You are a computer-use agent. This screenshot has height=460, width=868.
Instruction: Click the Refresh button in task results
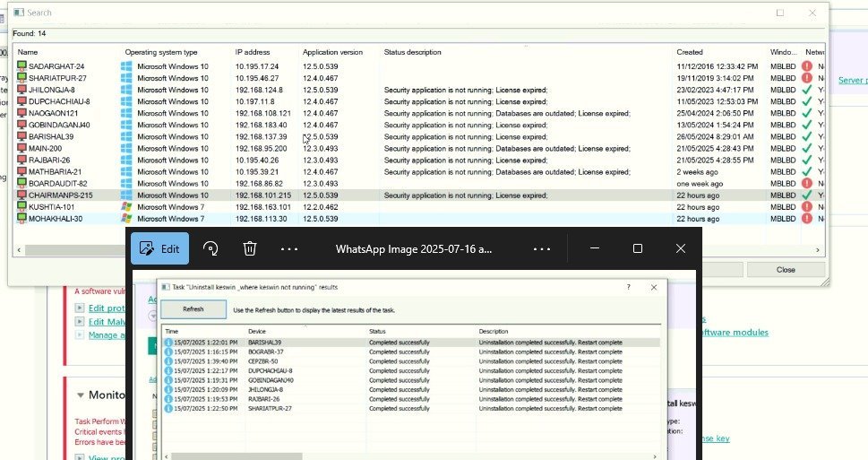point(193,309)
